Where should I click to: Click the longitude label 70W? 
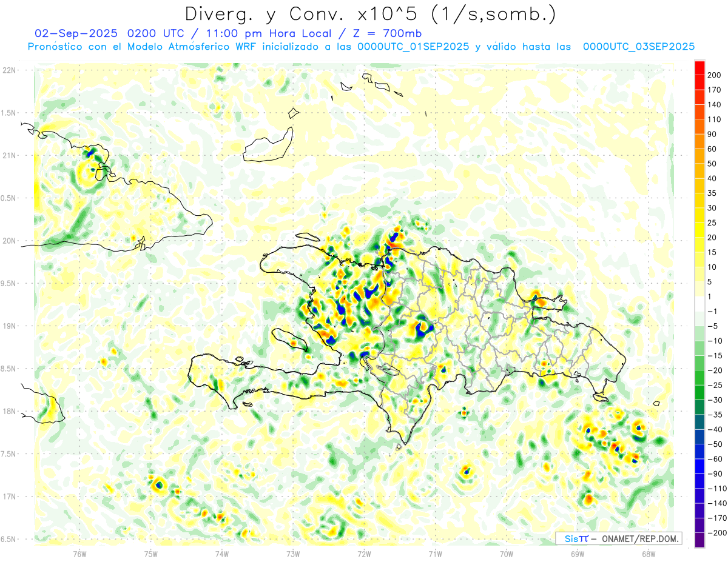tap(507, 554)
